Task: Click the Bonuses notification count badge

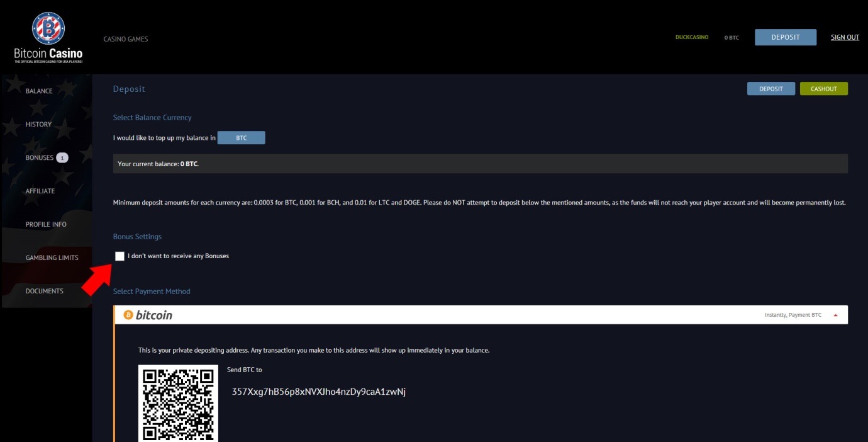Action: pos(62,158)
